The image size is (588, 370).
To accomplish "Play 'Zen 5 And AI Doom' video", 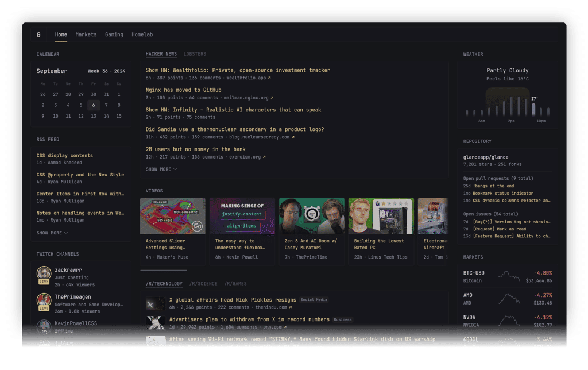I will coord(312,216).
